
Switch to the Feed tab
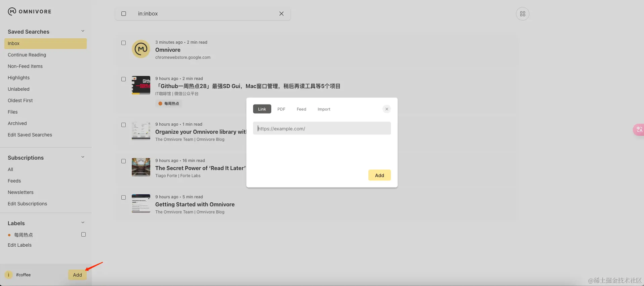tap(301, 109)
